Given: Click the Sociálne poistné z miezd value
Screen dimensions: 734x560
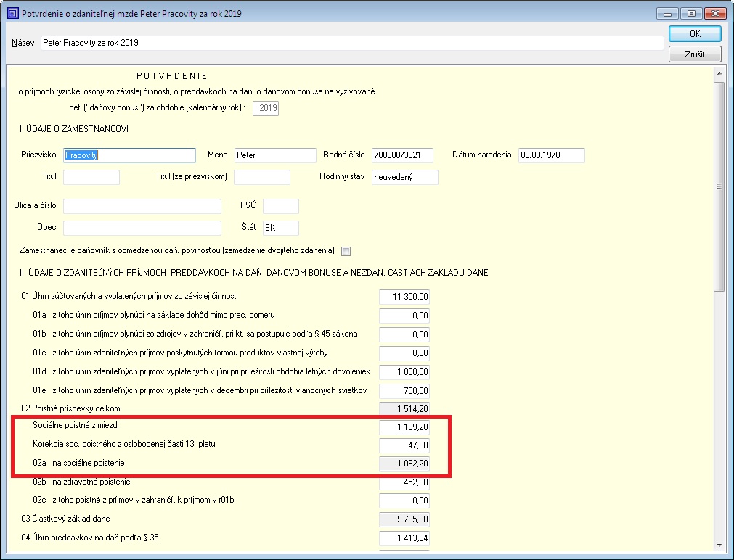Looking at the screenshot, I should point(404,427).
